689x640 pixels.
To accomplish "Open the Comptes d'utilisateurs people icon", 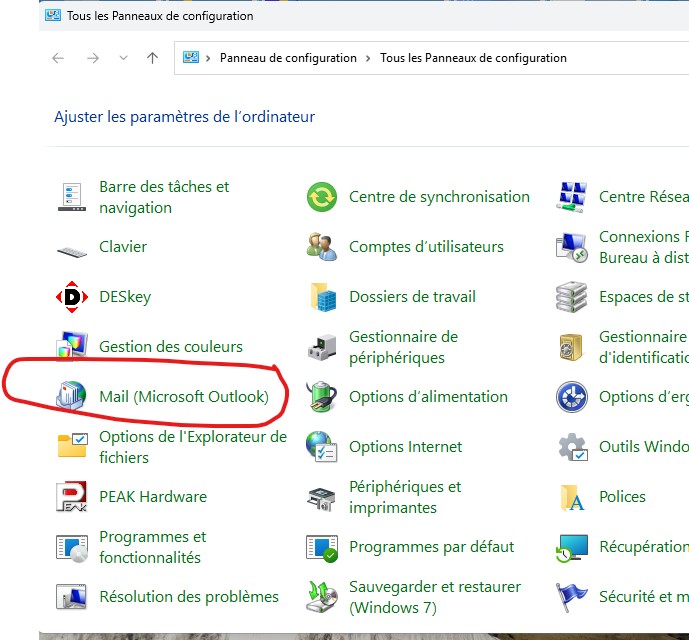I will (322, 247).
